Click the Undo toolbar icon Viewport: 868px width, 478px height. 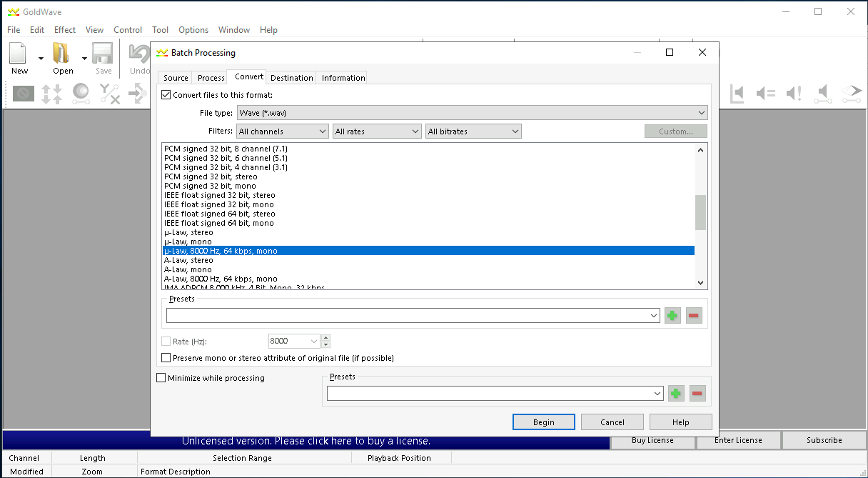tap(139, 54)
